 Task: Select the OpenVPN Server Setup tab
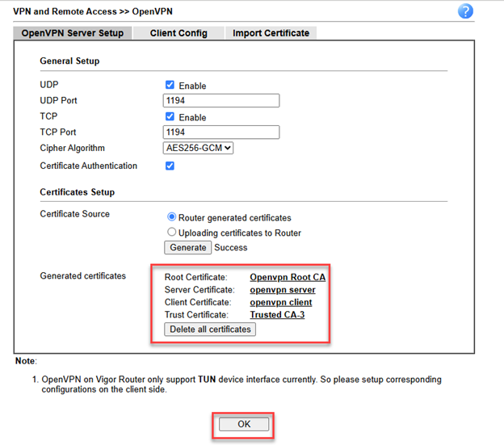point(72,33)
